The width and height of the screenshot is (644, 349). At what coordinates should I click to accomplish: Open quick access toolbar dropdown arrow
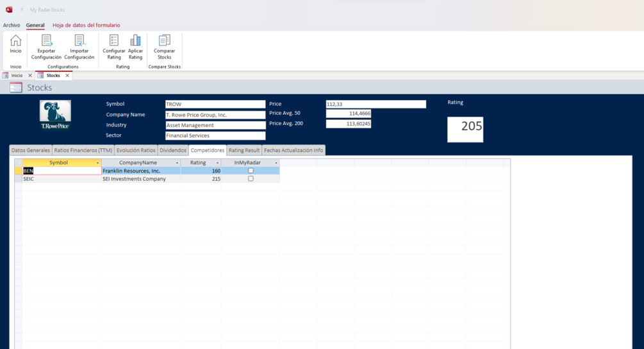(x=22, y=10)
